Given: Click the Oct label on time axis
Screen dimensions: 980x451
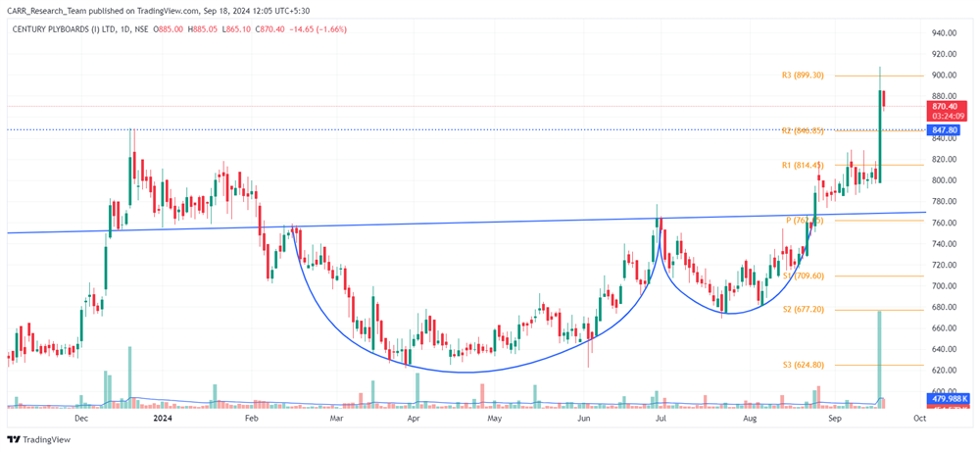Looking at the screenshot, I should pos(919,418).
